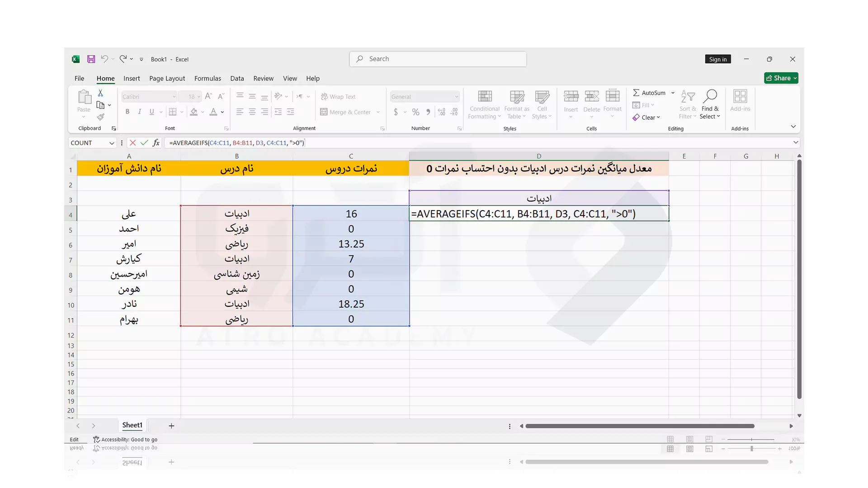Click the Sign in button
This screenshot has width=868, height=488.
tap(718, 59)
